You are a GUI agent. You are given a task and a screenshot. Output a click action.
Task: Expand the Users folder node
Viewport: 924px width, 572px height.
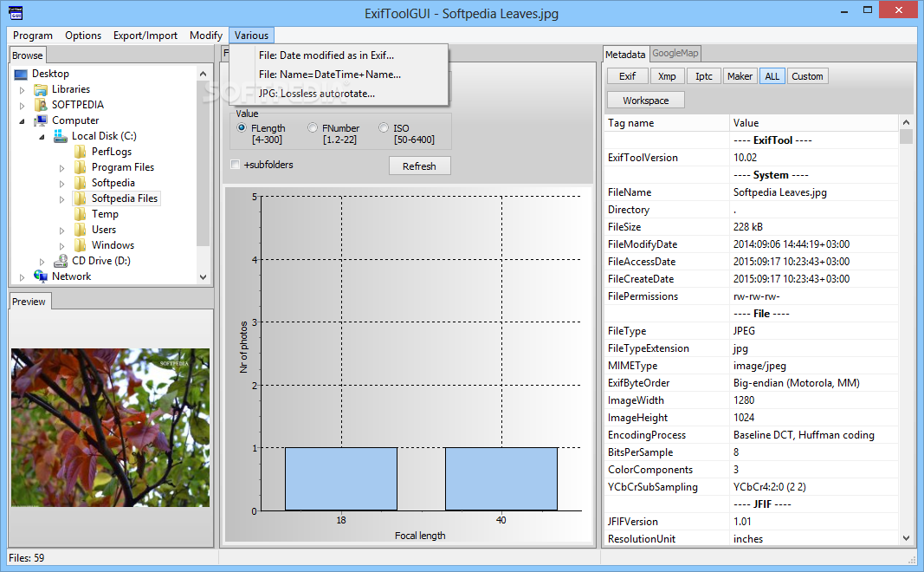pyautogui.click(x=61, y=230)
